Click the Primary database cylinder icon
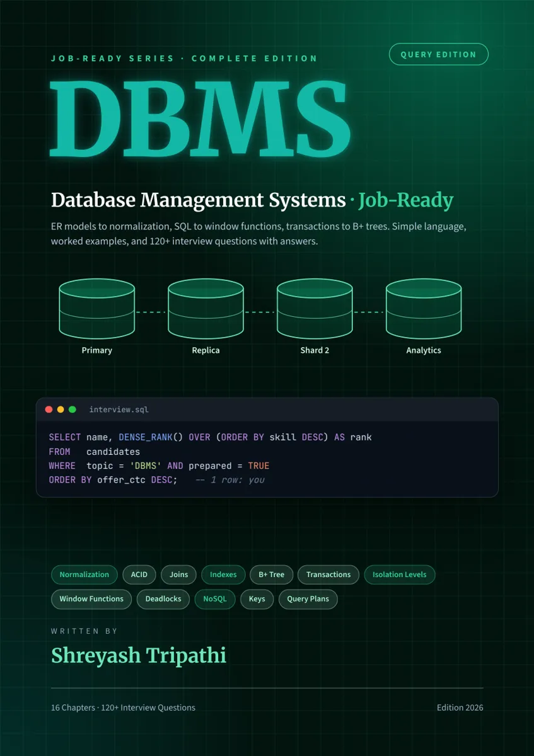The width and height of the screenshot is (534, 756). pos(97,309)
